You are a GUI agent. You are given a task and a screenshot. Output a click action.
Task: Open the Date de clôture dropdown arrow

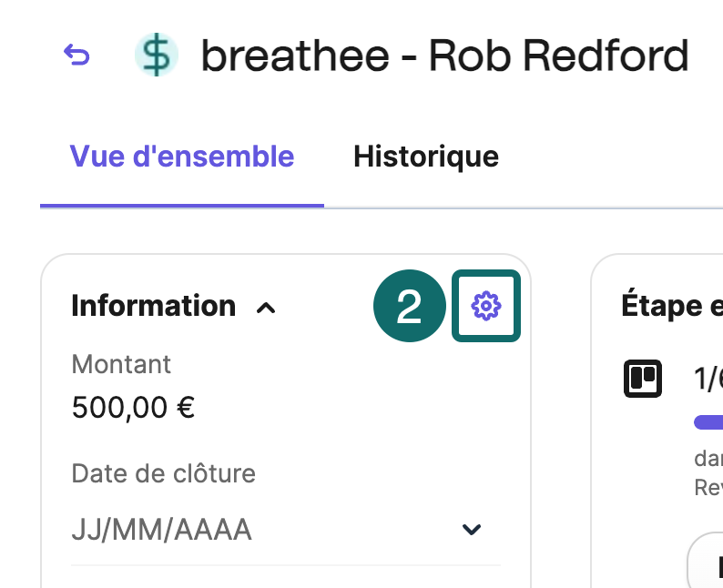pyautogui.click(x=472, y=530)
